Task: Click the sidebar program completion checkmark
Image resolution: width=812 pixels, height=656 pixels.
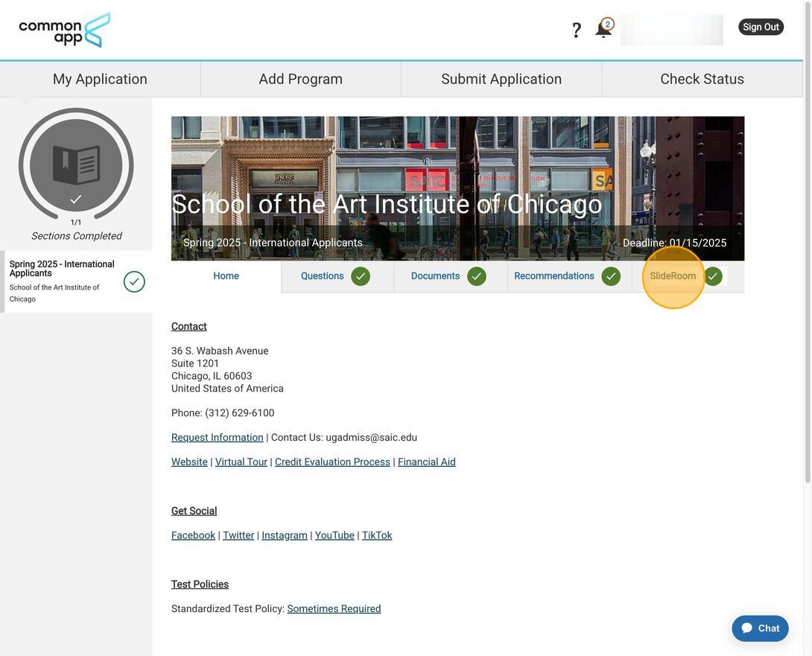Action: tap(134, 281)
